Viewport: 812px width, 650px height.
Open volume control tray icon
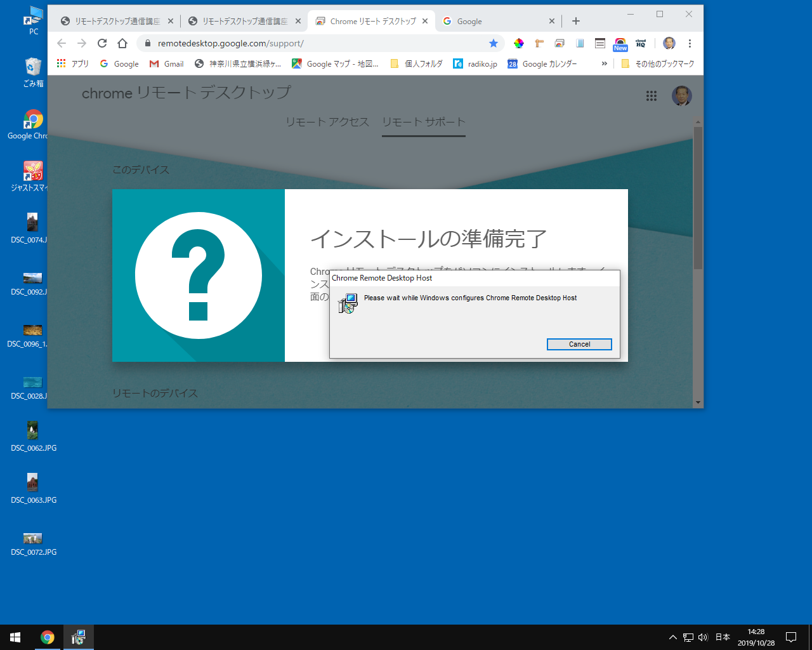[703, 637]
